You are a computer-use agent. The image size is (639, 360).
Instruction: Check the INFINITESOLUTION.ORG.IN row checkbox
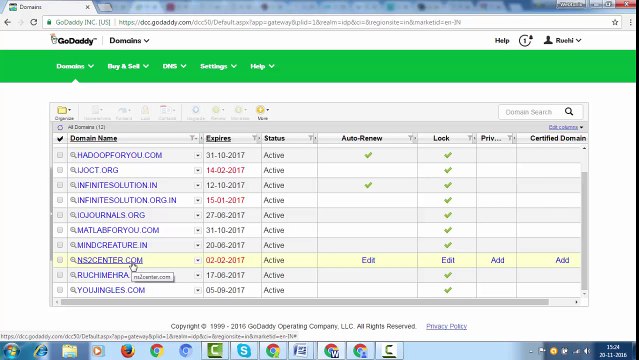pyautogui.click(x=60, y=200)
